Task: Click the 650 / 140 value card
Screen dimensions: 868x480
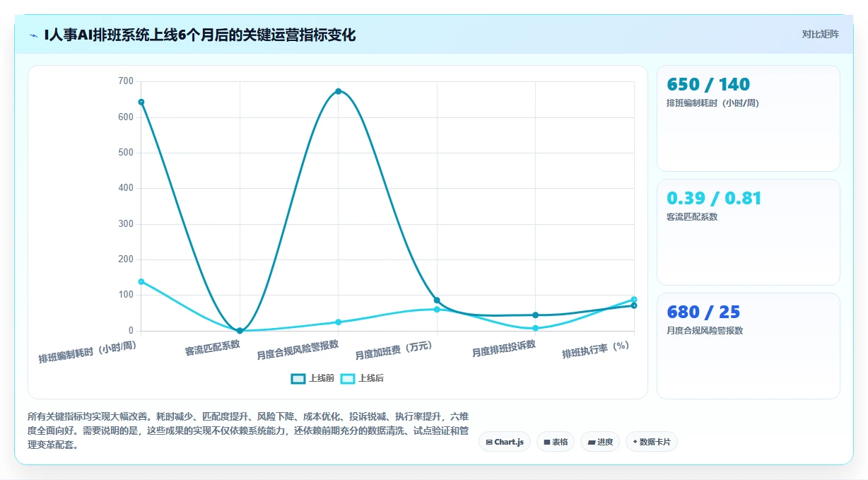Action: pos(749,118)
